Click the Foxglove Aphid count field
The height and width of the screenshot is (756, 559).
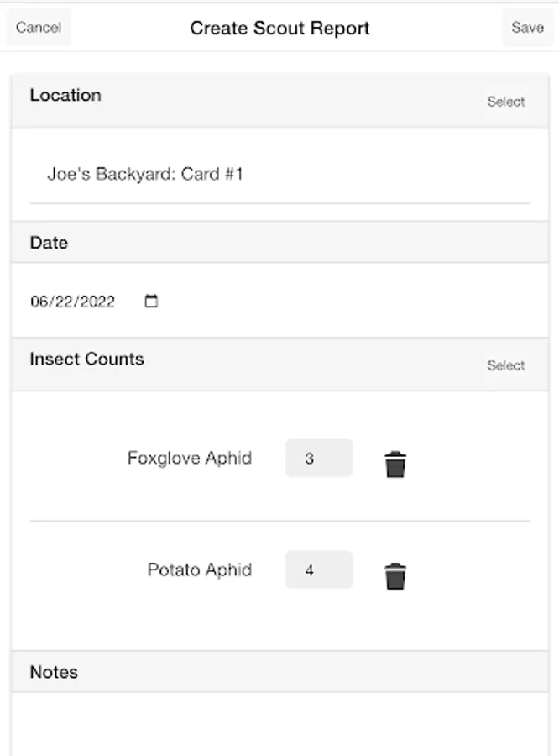[318, 459]
